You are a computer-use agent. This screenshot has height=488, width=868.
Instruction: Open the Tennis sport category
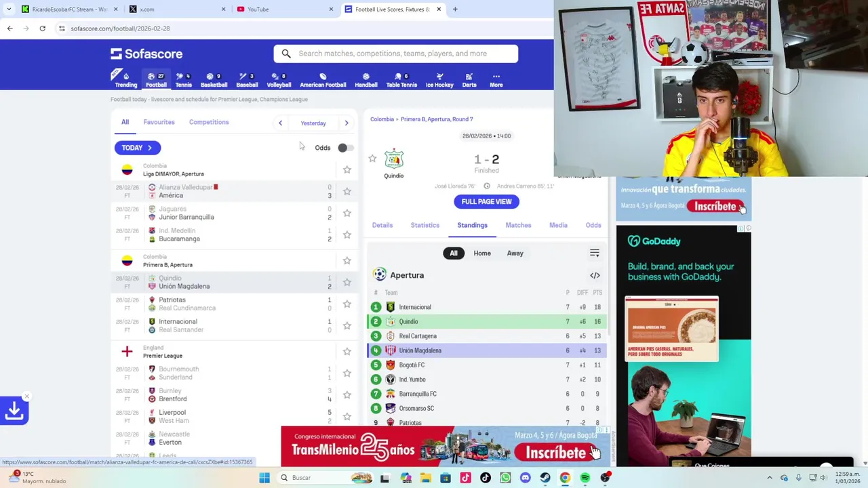[183, 79]
